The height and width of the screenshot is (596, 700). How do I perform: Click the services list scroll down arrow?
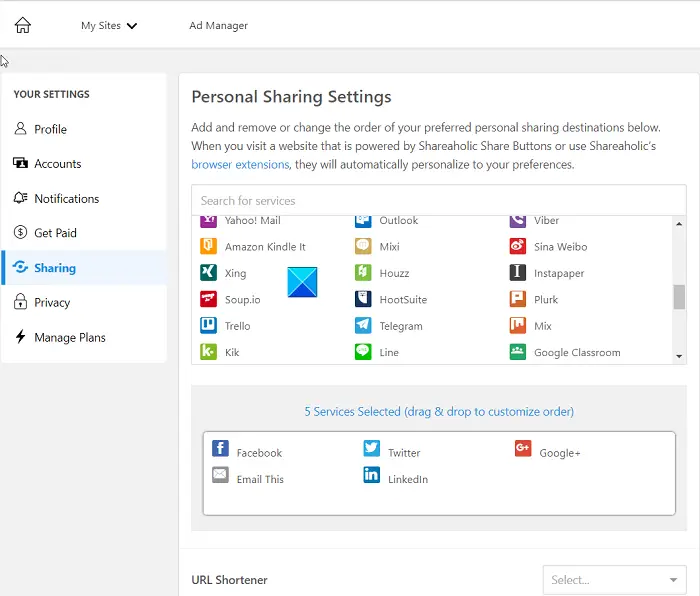[x=679, y=356]
